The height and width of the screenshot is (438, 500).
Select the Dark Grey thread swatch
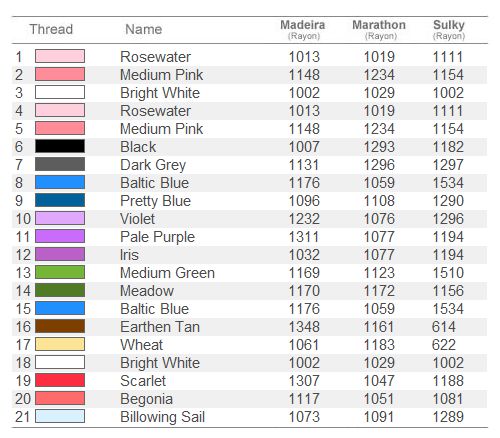tap(60, 164)
